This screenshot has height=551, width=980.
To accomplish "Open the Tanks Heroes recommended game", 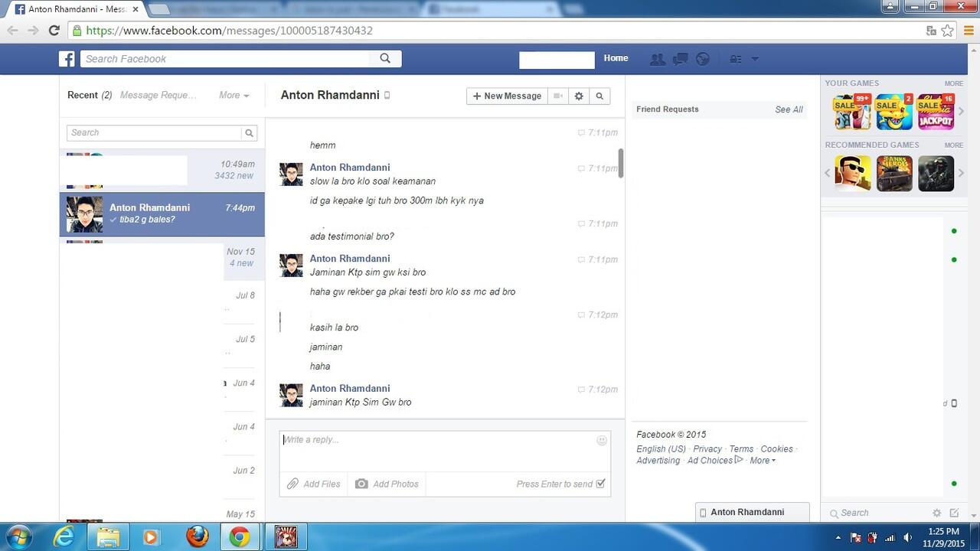I will click(894, 174).
